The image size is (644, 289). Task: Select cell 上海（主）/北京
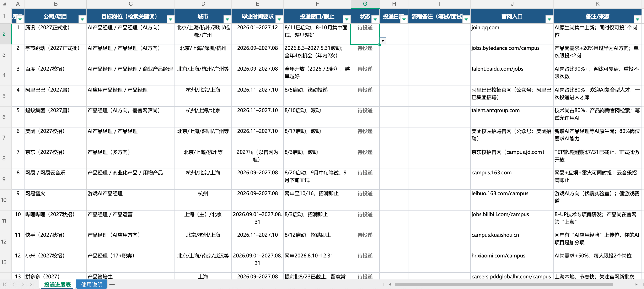click(203, 220)
